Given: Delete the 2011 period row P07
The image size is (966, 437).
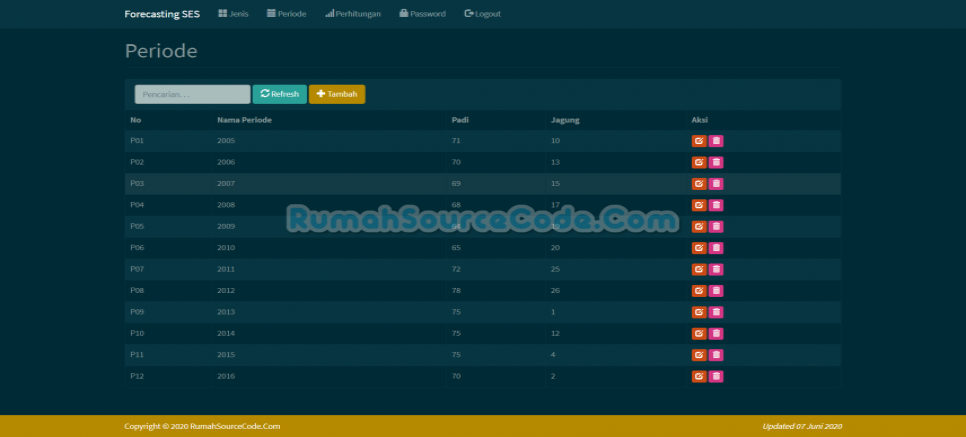Looking at the screenshot, I should [716, 269].
